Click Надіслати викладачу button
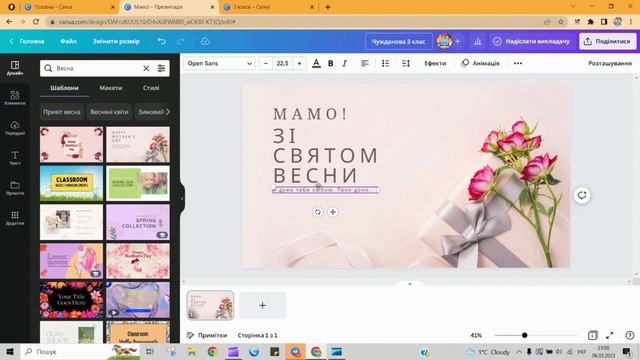 click(531, 41)
